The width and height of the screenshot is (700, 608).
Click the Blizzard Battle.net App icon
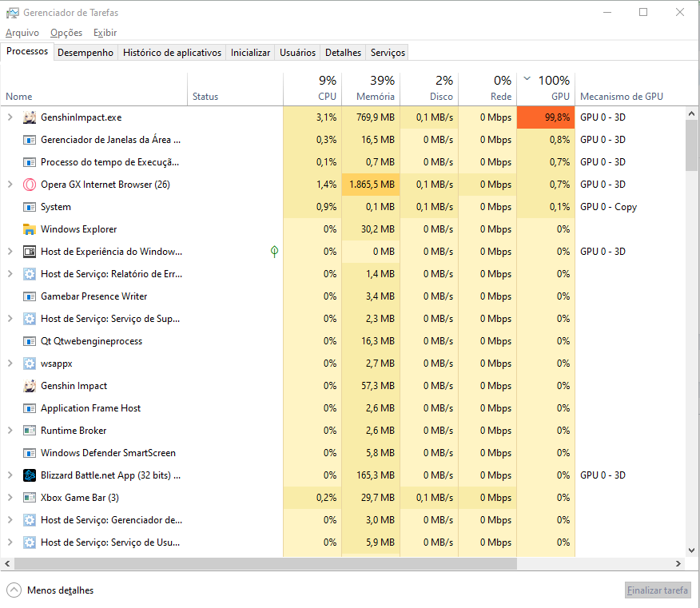coord(30,475)
